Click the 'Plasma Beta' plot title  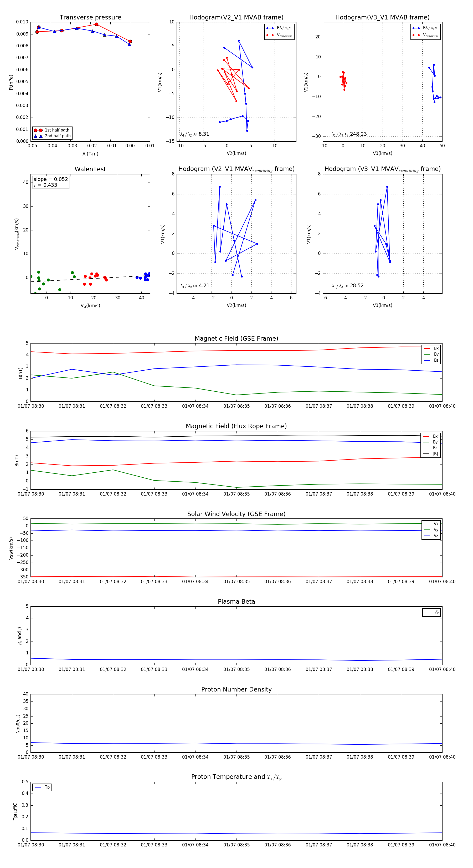point(236,602)
